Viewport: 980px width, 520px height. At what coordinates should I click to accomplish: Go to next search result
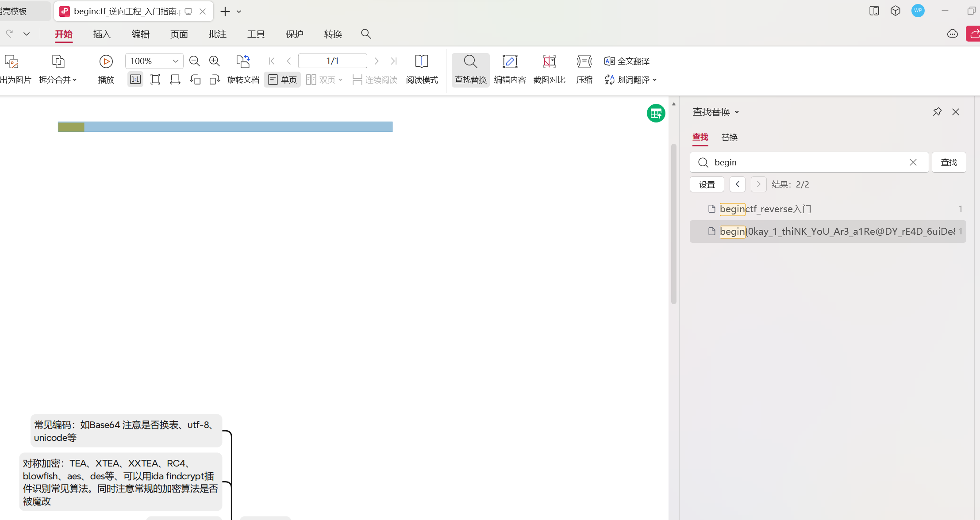click(758, 184)
